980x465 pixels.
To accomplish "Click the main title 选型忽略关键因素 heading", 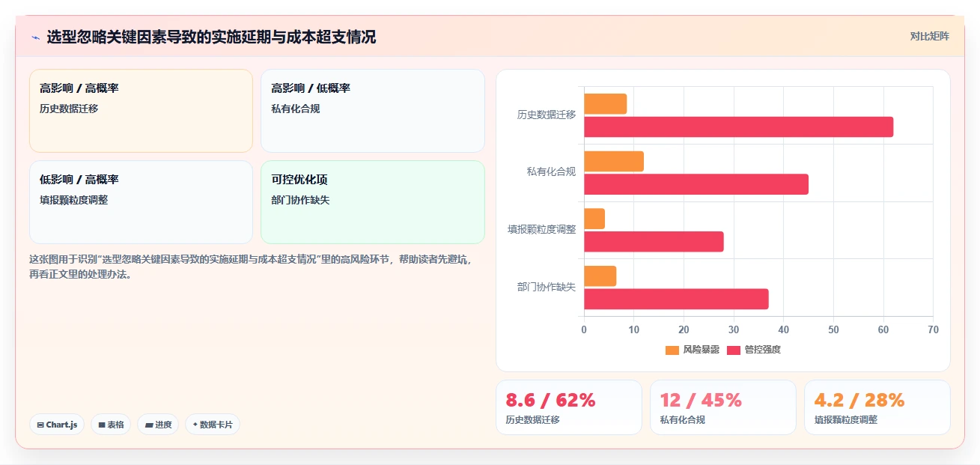I will coord(211,37).
